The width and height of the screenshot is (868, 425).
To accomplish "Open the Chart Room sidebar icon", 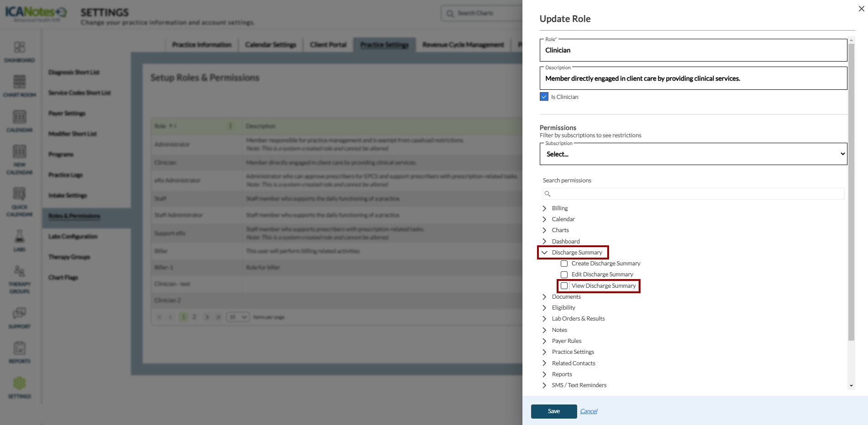I will (x=19, y=82).
